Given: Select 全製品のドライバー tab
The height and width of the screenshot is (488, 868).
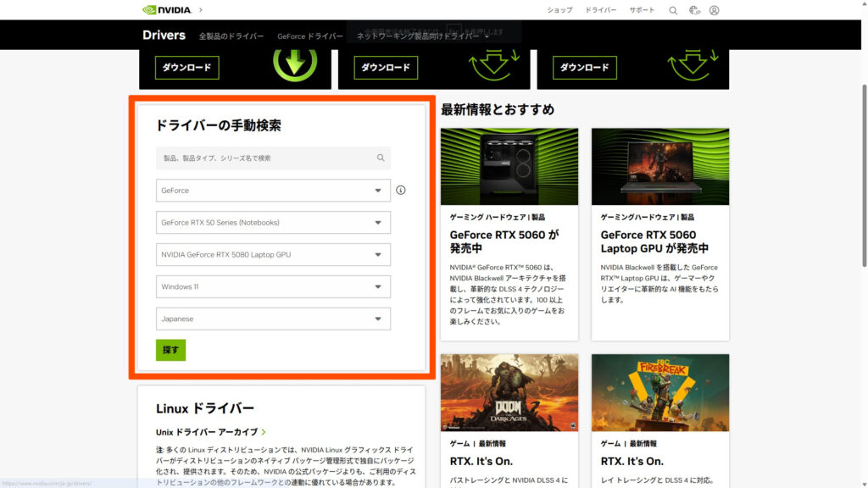Looking at the screenshot, I should pos(231,36).
